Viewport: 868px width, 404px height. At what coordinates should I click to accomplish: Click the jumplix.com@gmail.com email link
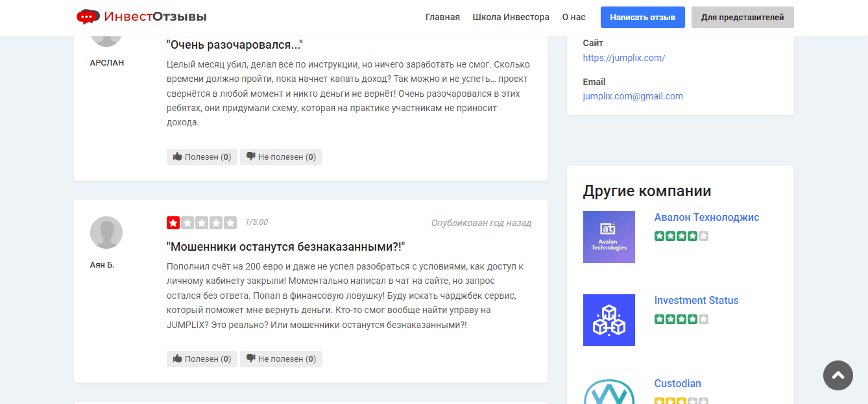(x=633, y=95)
